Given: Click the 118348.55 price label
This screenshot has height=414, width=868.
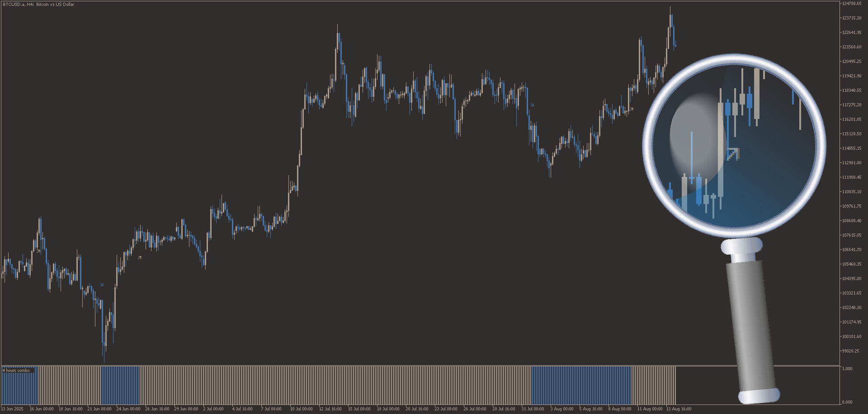Looking at the screenshot, I should pyautogui.click(x=852, y=90).
